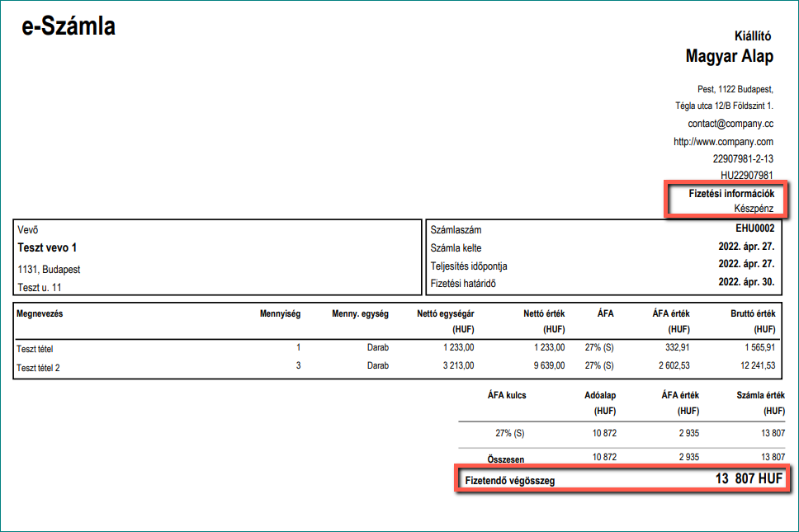Click invoice number EHU0002
Viewport: 799px width, 532px height.
(754, 228)
